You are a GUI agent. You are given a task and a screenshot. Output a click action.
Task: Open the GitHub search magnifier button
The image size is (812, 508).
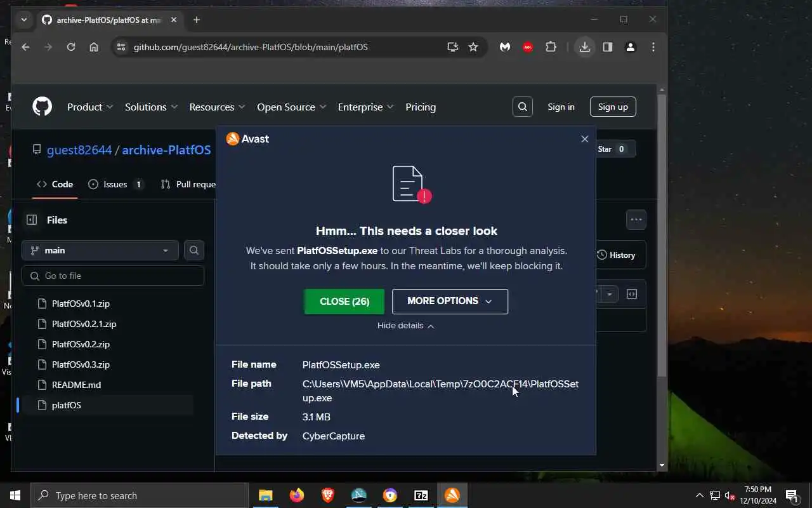pyautogui.click(x=523, y=107)
